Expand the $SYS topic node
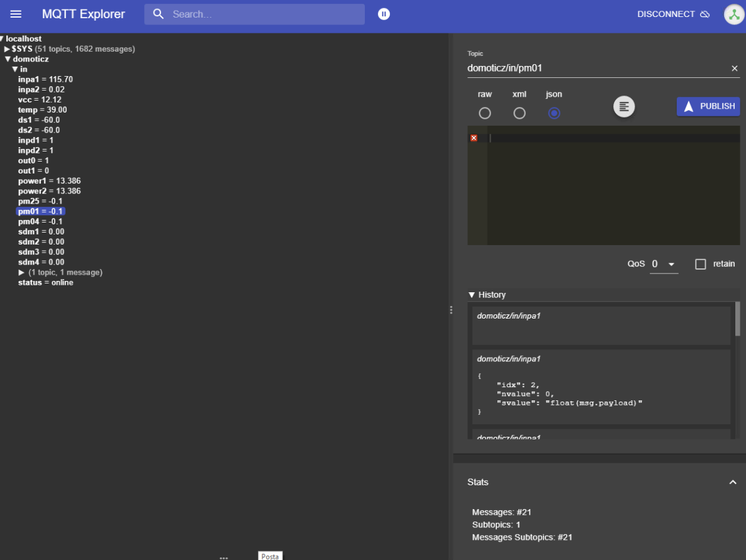The height and width of the screenshot is (560, 746). point(7,49)
